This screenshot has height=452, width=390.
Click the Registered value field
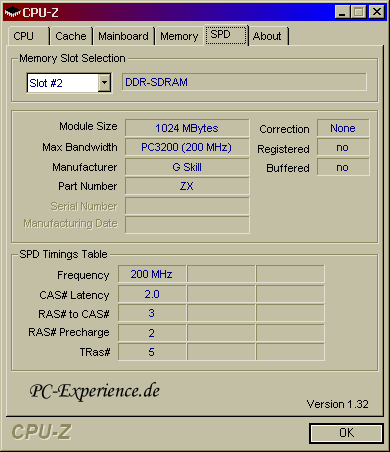tap(343, 147)
